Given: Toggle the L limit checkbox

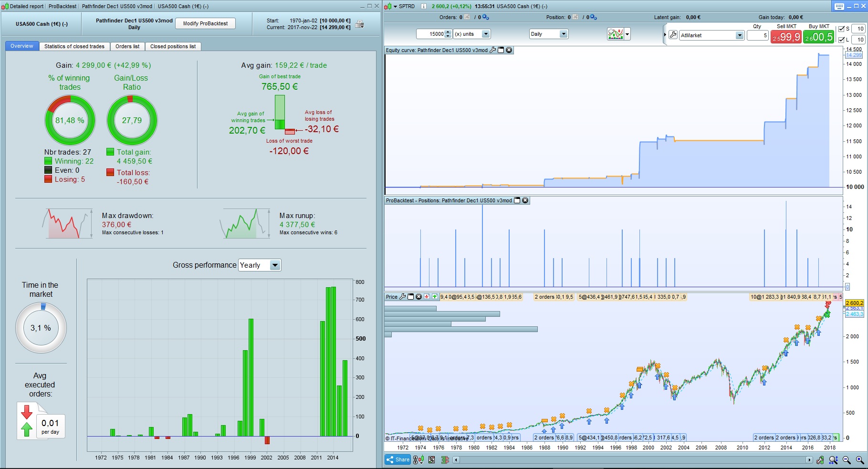Looking at the screenshot, I should [841, 40].
